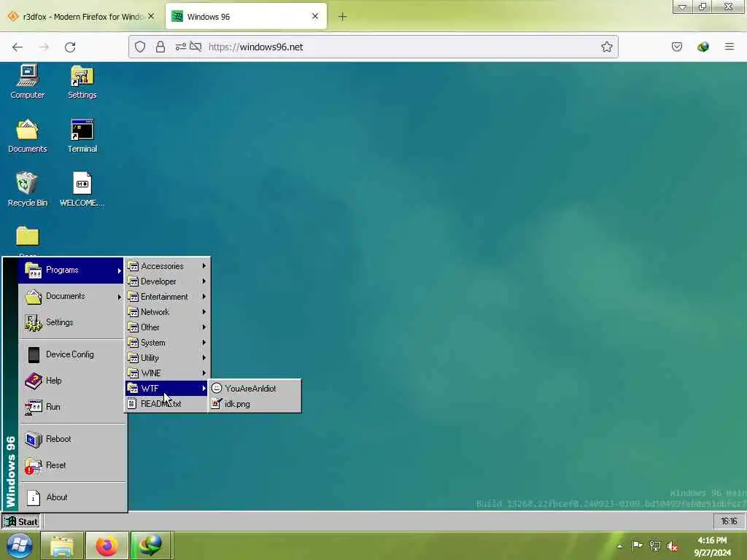Click the Windows 7 Start orb

[x=19, y=545]
